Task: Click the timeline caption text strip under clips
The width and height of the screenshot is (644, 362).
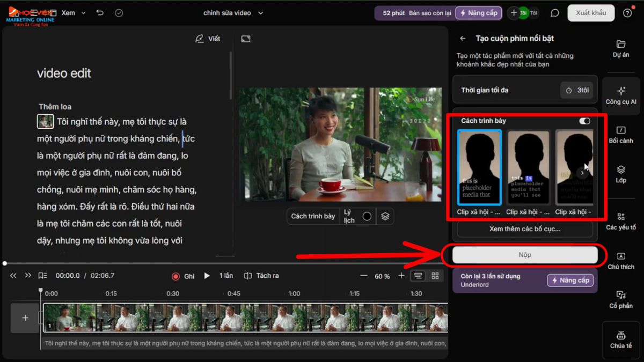Action: [x=245, y=343]
